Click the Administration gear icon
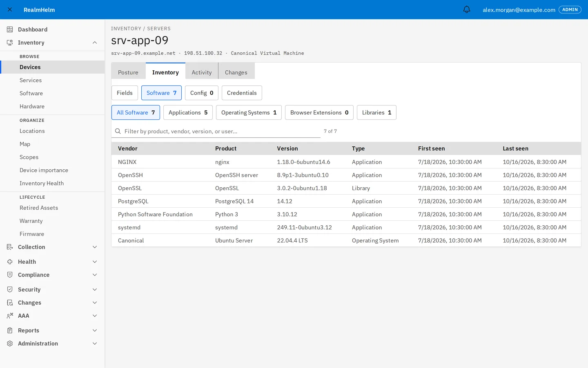The width and height of the screenshot is (588, 368). (10, 343)
